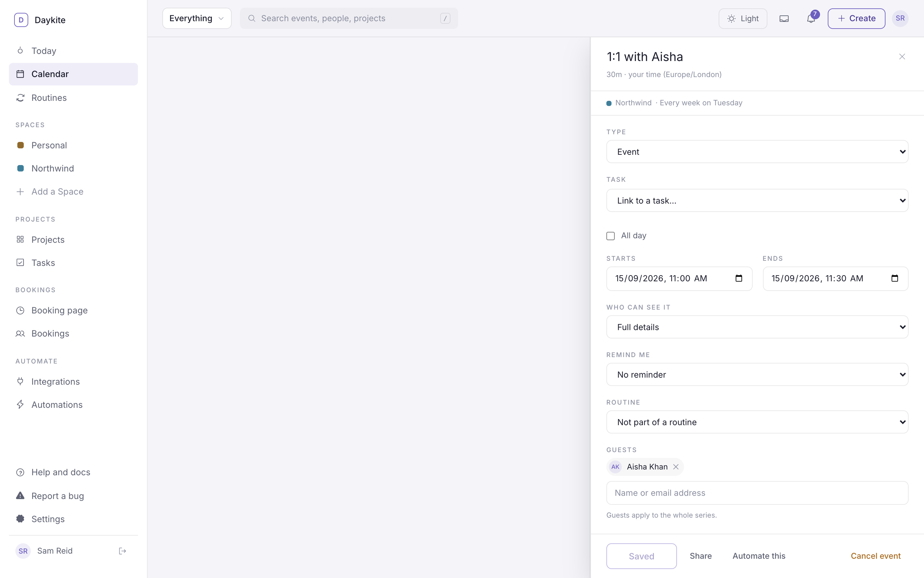Screen dimensions: 924x578
Task: Click the Routines loop icon
Action: pyautogui.click(x=20, y=98)
